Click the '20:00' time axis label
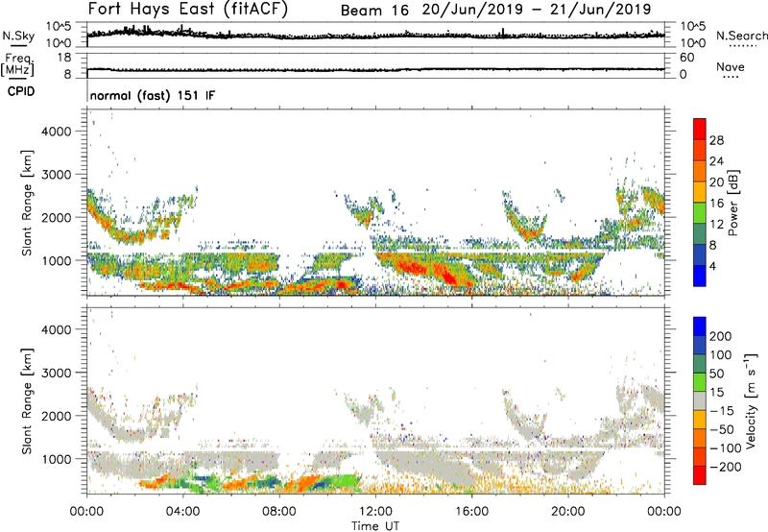 [x=567, y=512]
